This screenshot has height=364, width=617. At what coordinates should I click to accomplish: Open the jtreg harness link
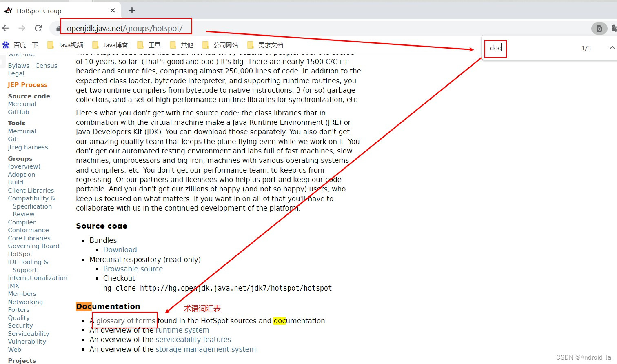tap(28, 147)
